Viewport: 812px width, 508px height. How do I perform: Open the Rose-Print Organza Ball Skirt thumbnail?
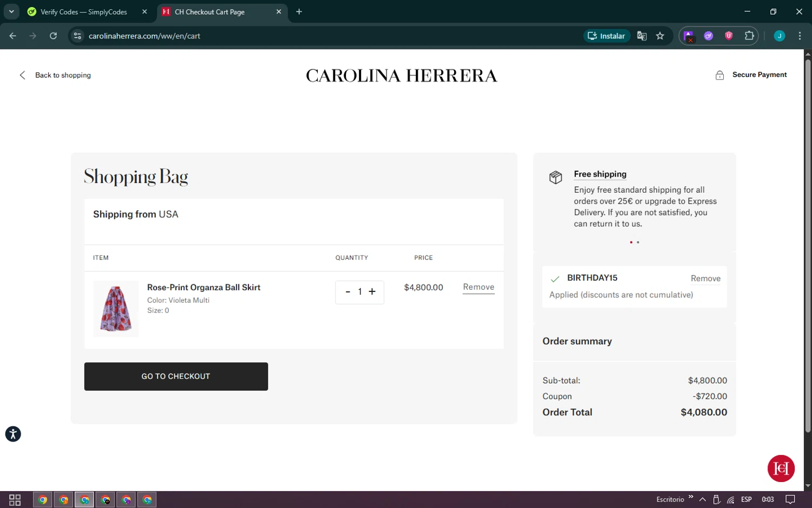pyautogui.click(x=116, y=309)
